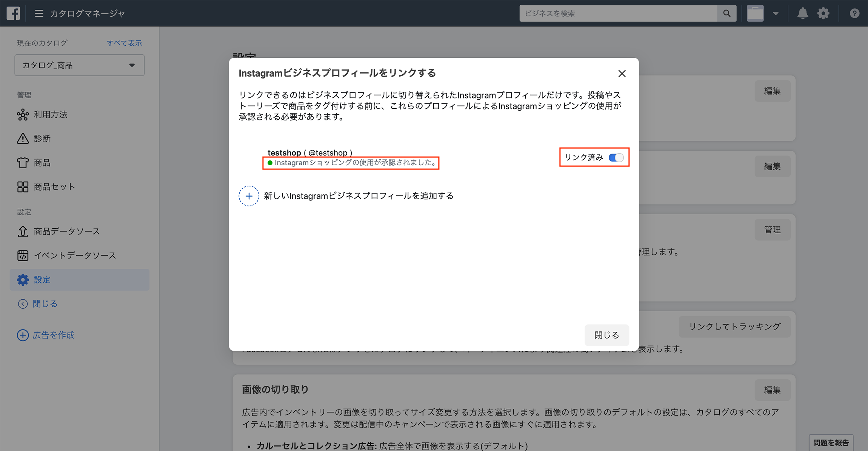868x451 pixels.
Task: Close the Instagram link dialog with X
Action: 622,74
